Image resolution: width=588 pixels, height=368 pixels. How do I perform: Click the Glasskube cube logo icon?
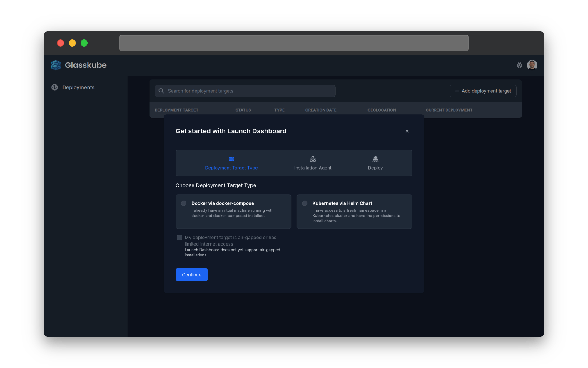[x=56, y=65]
